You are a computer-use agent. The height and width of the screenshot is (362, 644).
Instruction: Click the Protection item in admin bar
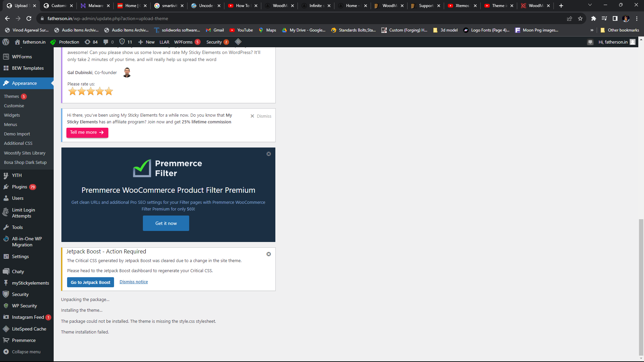(65, 42)
